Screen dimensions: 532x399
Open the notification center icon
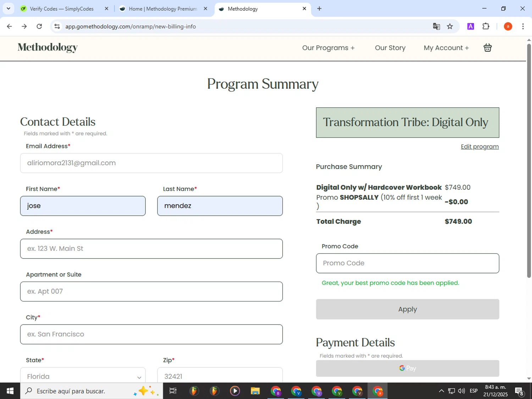click(520, 391)
